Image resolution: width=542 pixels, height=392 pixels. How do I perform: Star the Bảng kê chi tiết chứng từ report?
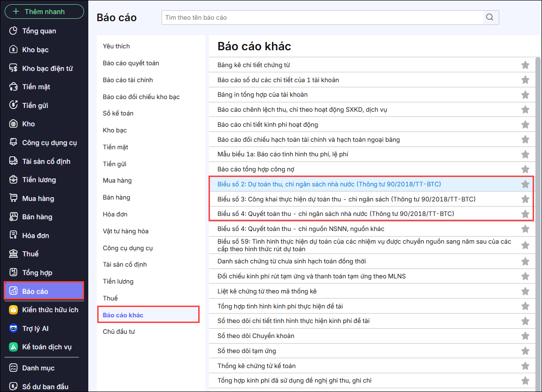point(525,65)
